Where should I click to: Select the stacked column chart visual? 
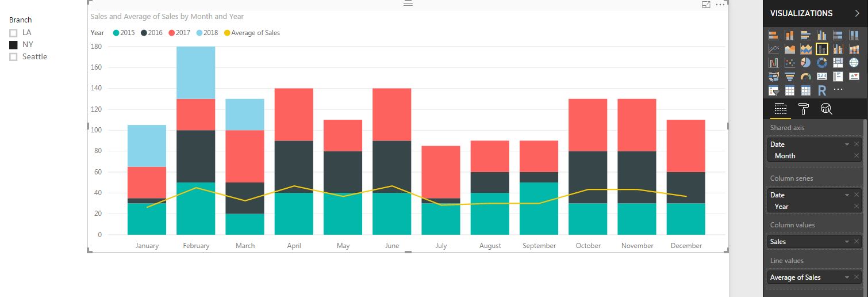[790, 36]
